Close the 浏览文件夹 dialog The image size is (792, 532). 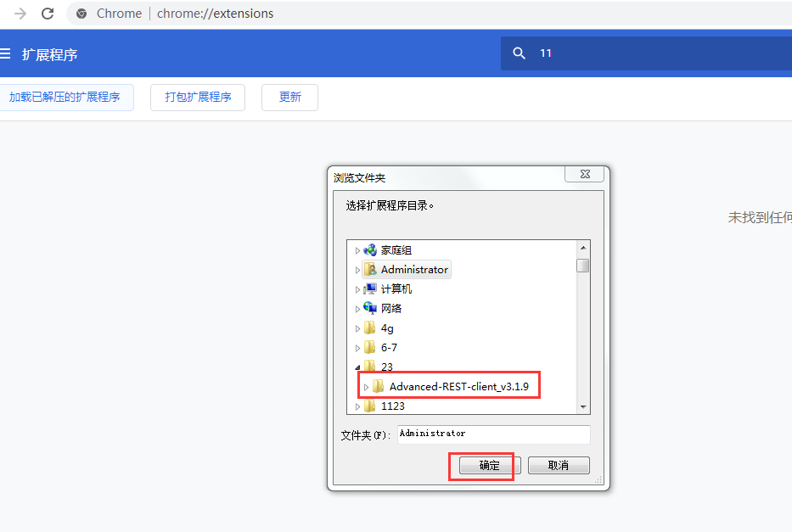coord(585,174)
